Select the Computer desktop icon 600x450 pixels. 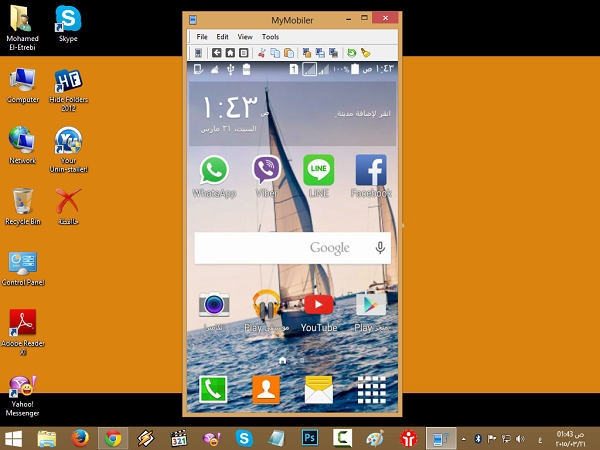pyautogui.click(x=23, y=86)
